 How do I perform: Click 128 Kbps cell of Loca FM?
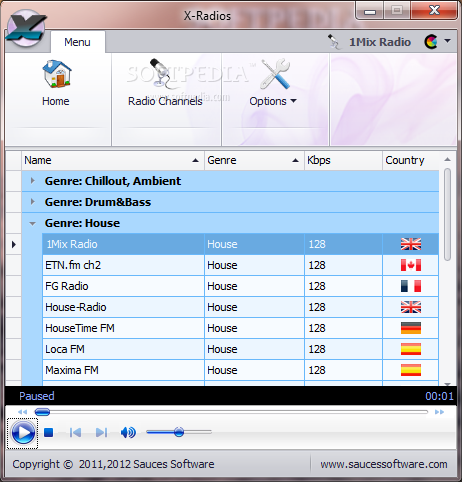tap(343, 349)
